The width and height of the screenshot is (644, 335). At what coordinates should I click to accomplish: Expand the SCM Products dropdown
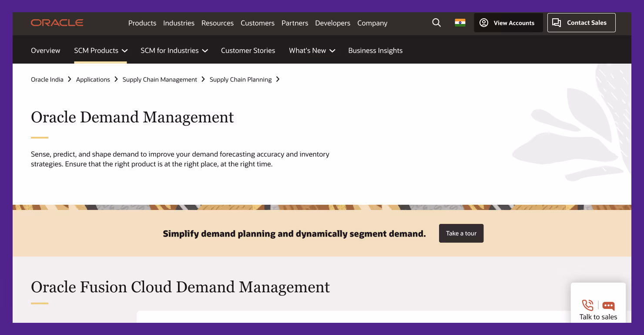pyautogui.click(x=101, y=51)
